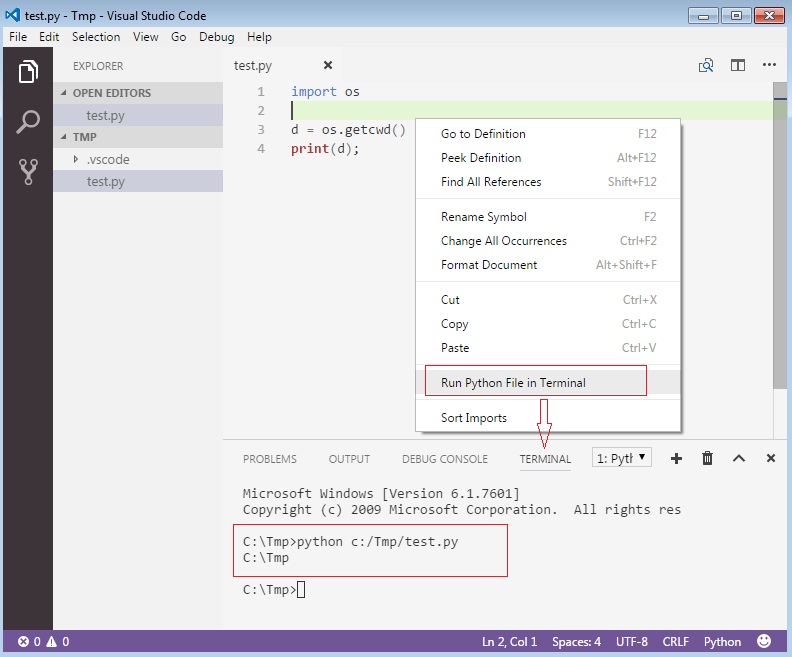Select test.py under OPEN EDITORS

[138, 115]
